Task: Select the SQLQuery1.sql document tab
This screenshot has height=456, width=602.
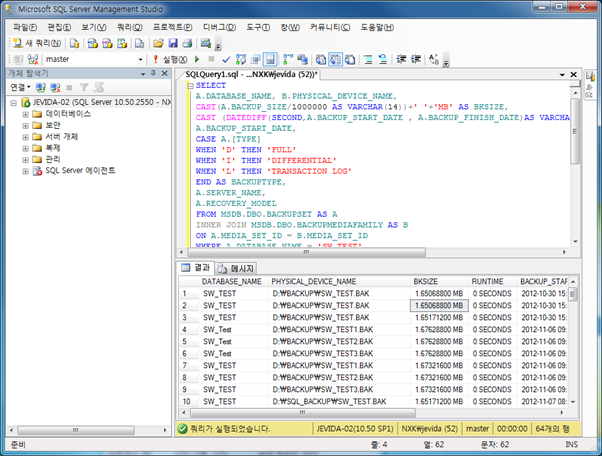Action: point(251,74)
